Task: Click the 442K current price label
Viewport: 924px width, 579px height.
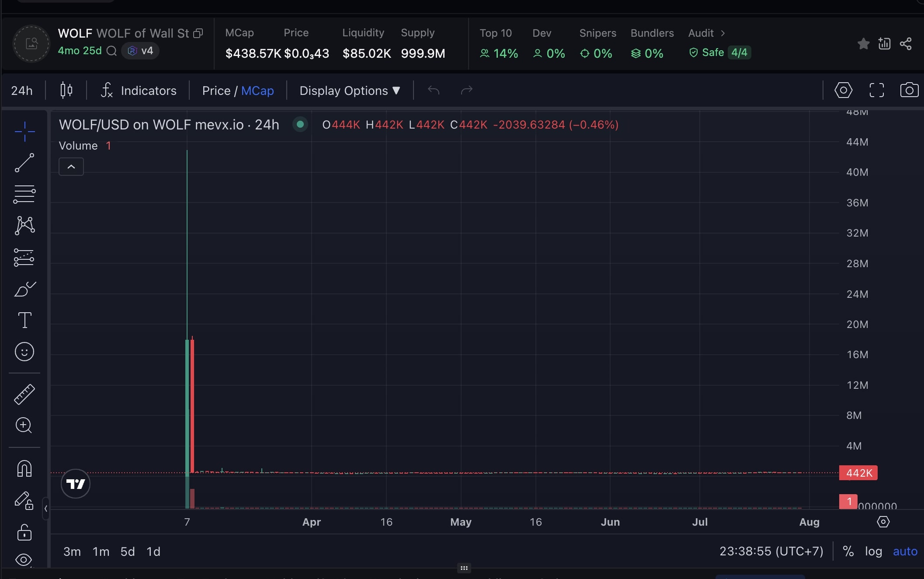Action: tap(858, 473)
